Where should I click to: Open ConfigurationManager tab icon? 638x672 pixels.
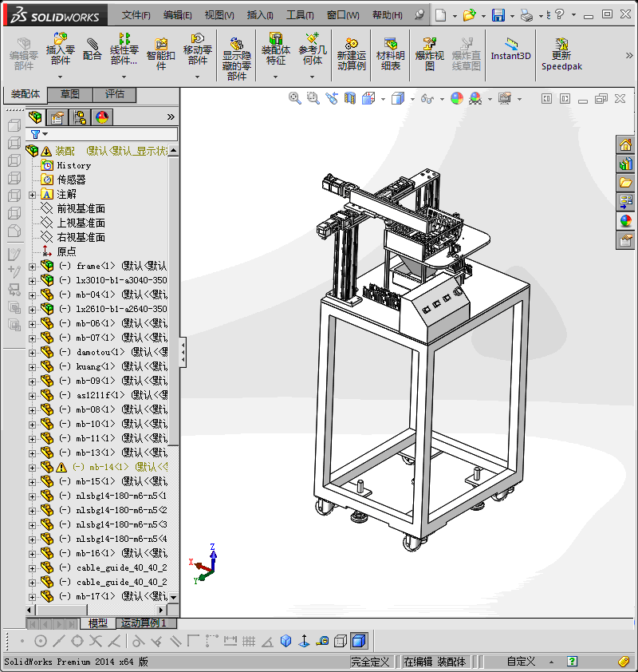80,117
